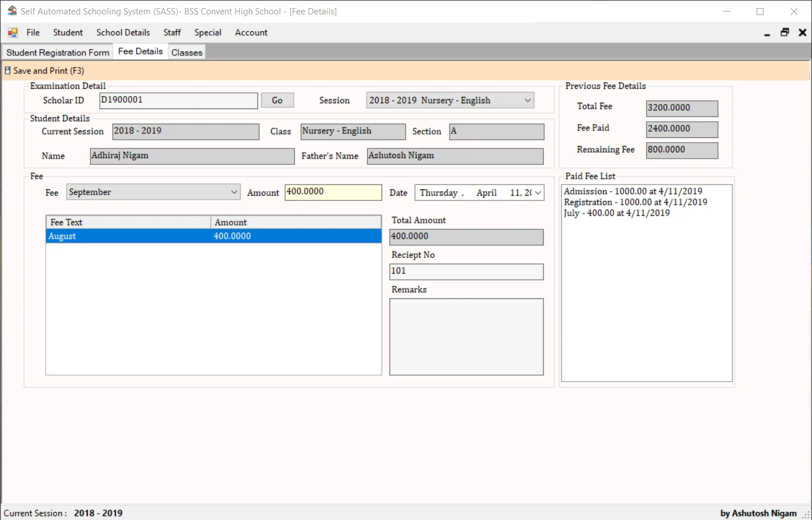Click the restore-window icon of the Fee Details child window
This screenshot has height=520, width=812.
click(x=784, y=32)
